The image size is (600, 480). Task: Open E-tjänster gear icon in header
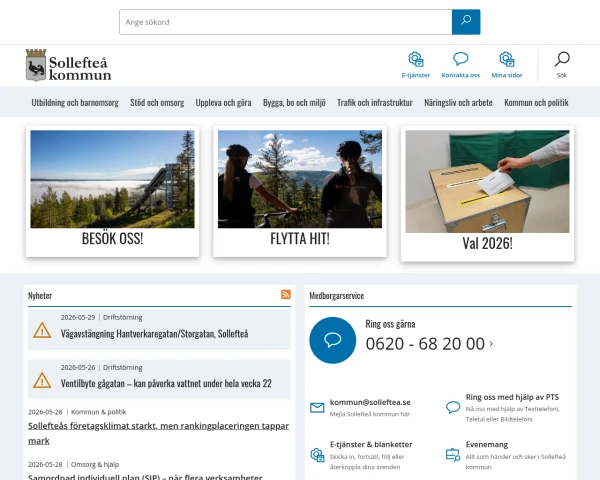point(416,59)
